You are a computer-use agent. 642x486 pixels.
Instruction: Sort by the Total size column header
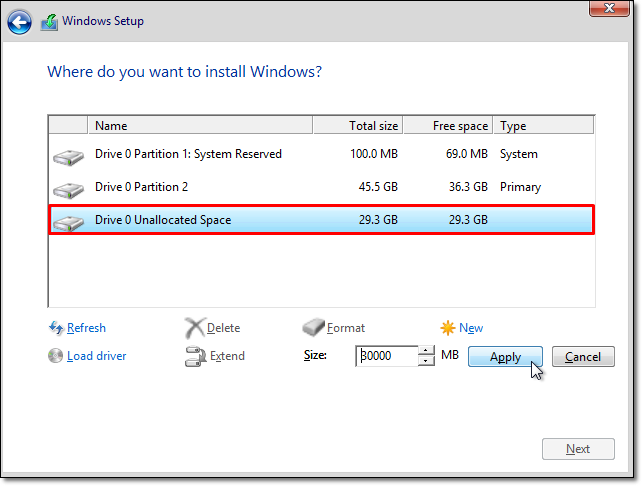(x=358, y=126)
